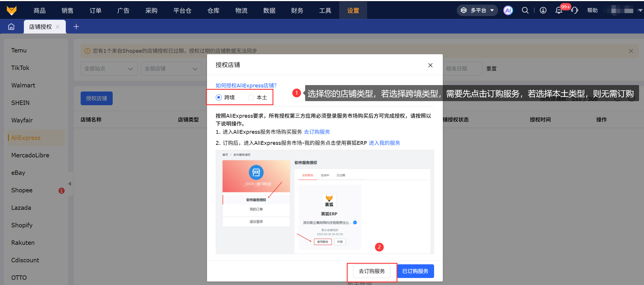This screenshot has width=644, height=285.
Task: Click the 已订购服务 button
Action: [415, 271]
